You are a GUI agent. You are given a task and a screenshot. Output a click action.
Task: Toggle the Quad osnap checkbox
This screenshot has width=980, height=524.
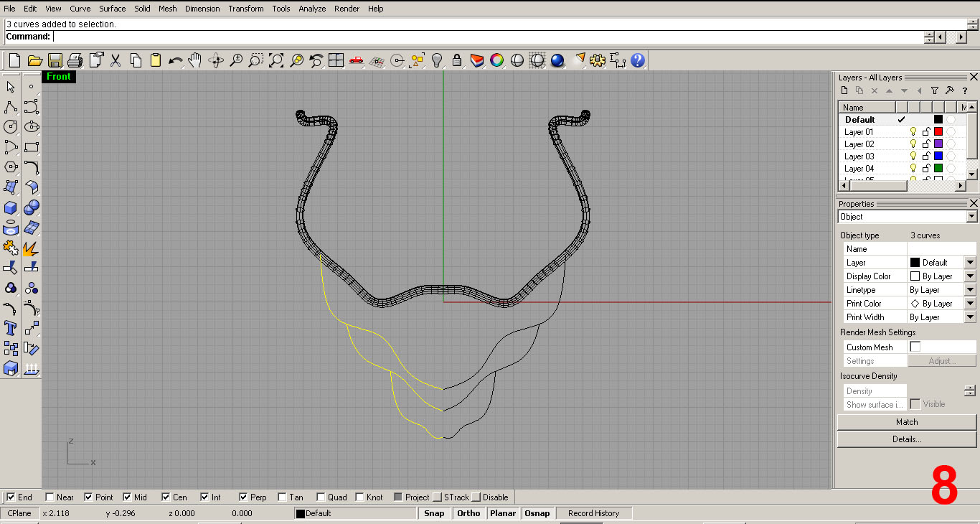[321, 497]
